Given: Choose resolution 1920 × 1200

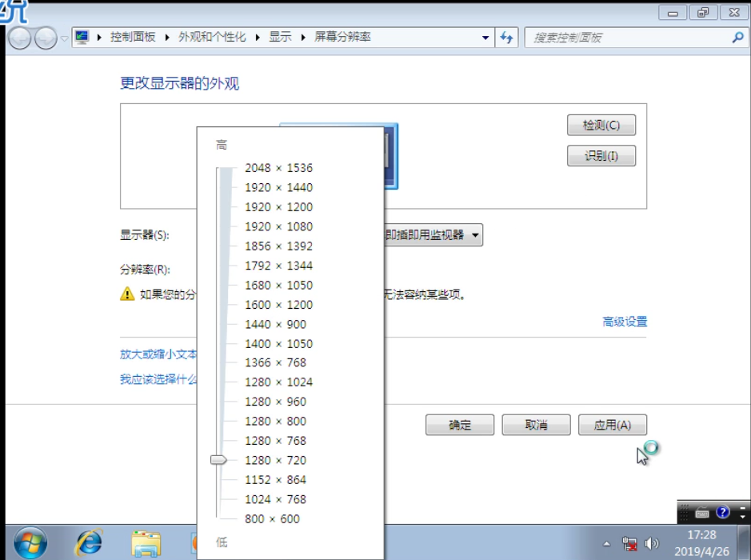Looking at the screenshot, I should click(x=278, y=207).
